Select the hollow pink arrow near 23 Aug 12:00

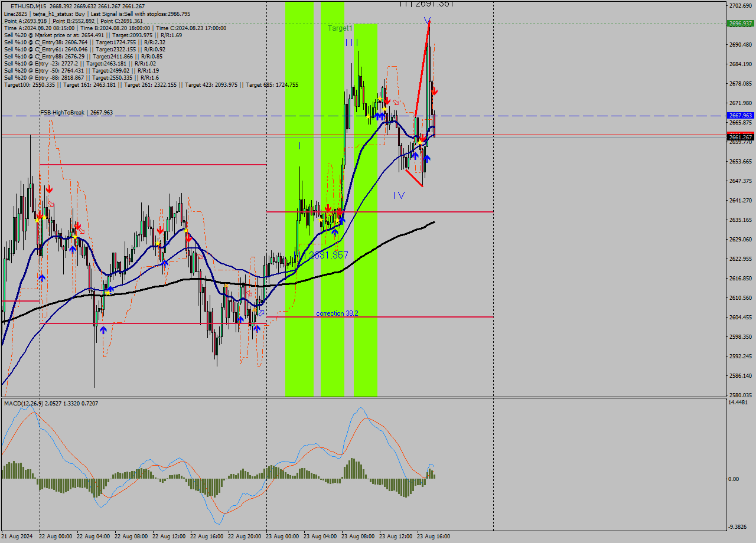tap(396, 102)
